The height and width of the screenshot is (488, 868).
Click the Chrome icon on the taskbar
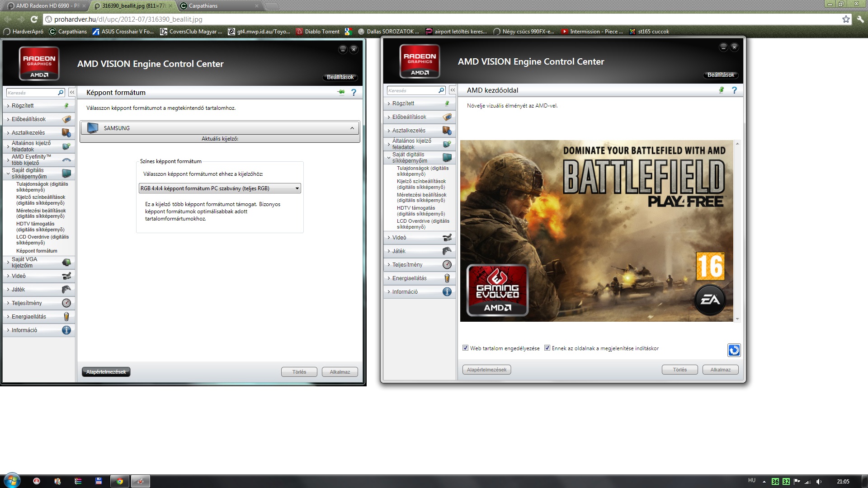tap(120, 481)
